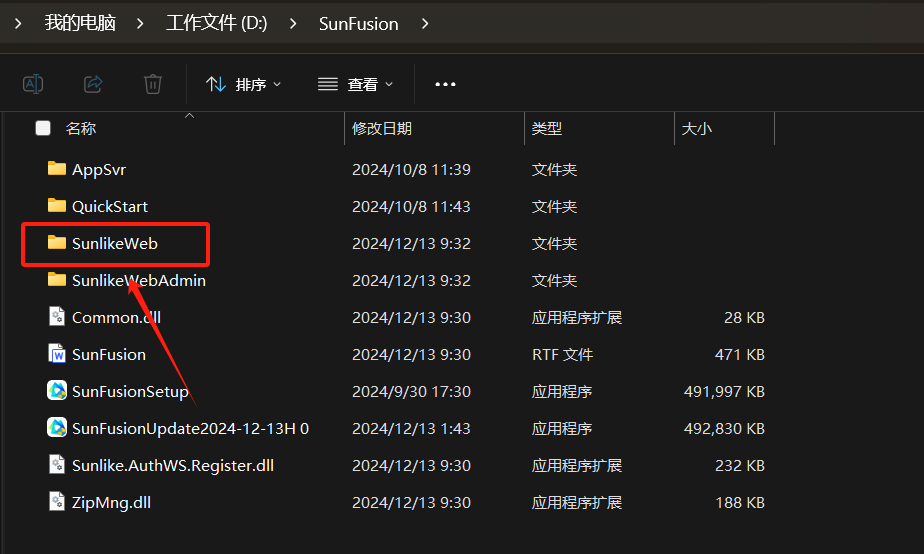This screenshot has height=554, width=924.
Task: Click the delete trash icon
Action: coord(152,84)
